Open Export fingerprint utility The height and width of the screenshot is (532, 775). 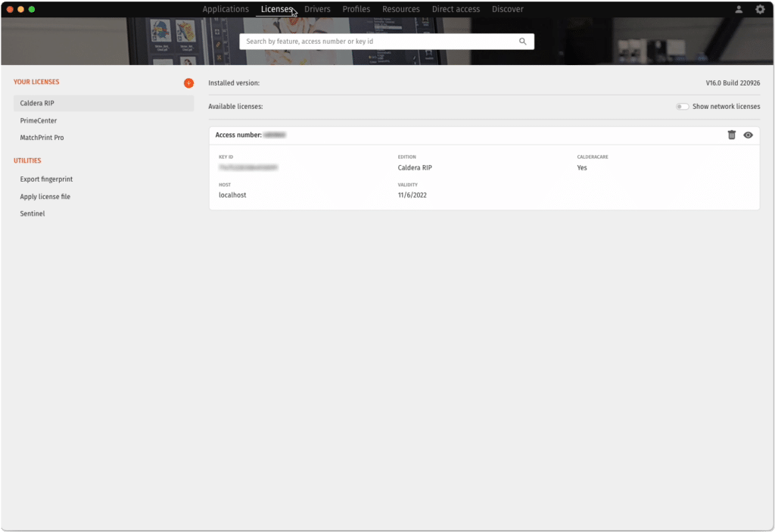tap(46, 179)
